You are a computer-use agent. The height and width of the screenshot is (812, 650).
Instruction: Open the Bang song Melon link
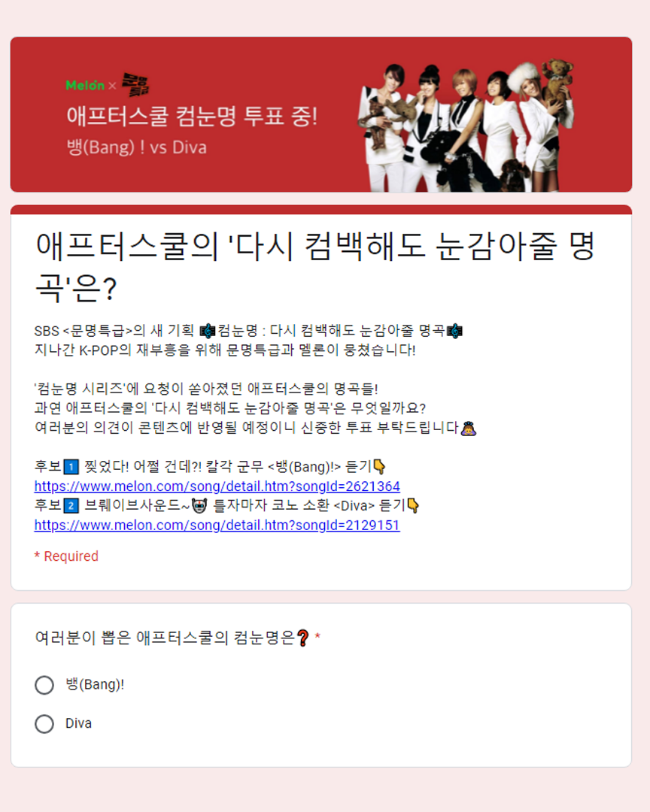pyautogui.click(x=217, y=486)
